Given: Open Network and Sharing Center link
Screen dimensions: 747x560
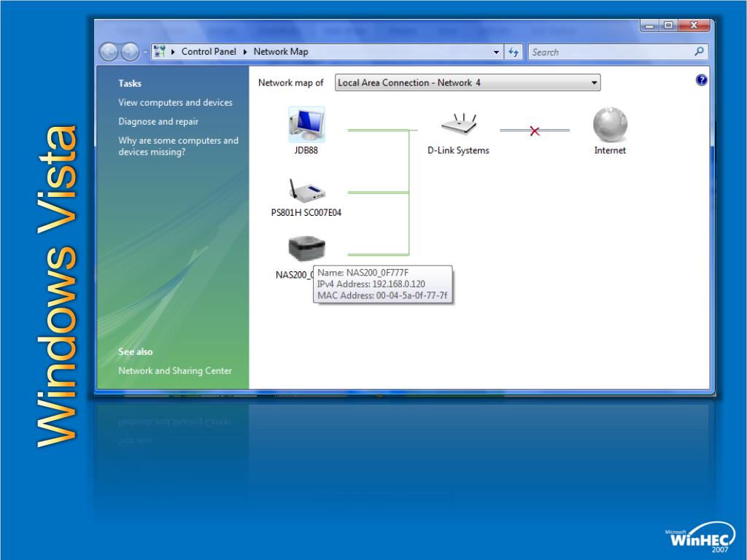Looking at the screenshot, I should (175, 370).
